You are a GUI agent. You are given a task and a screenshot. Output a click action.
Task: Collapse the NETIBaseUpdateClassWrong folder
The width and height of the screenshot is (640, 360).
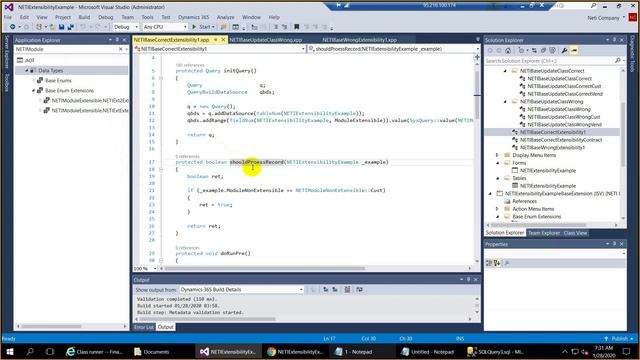(x=505, y=102)
